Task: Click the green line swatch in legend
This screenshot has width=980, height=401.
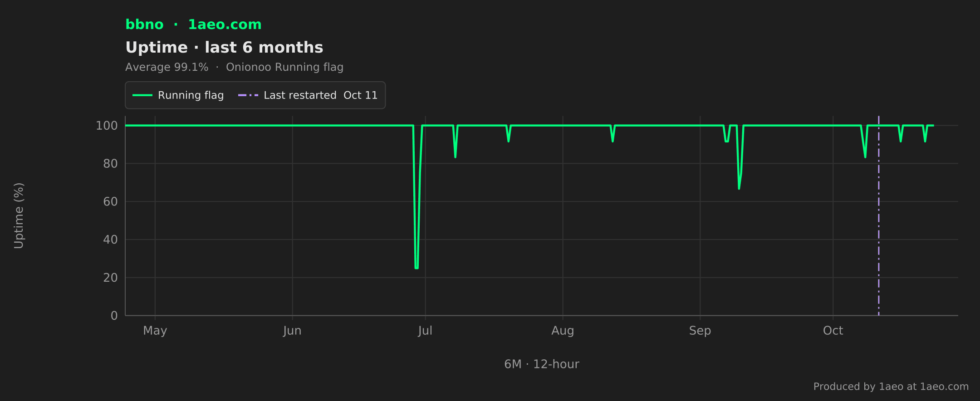Action: pos(142,95)
